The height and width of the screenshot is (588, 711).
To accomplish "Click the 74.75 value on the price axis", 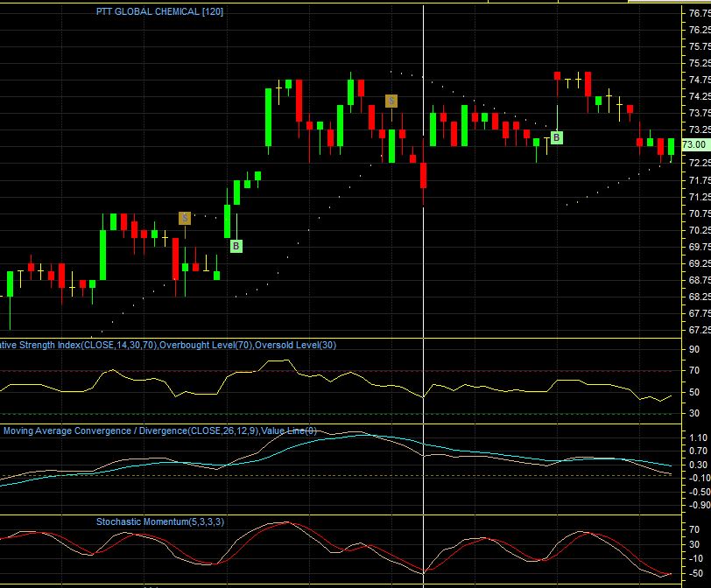I will point(700,80).
